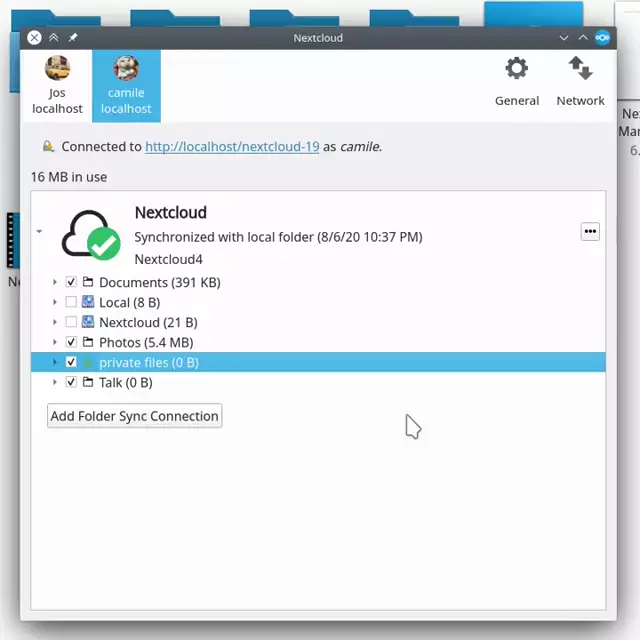
Task: Select camile localhost account tab
Action: click(x=126, y=85)
